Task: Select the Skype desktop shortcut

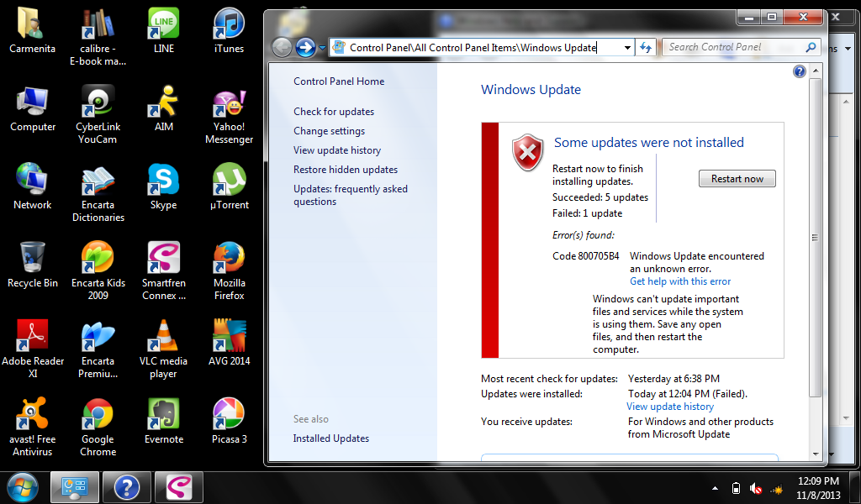Action: pos(164,187)
